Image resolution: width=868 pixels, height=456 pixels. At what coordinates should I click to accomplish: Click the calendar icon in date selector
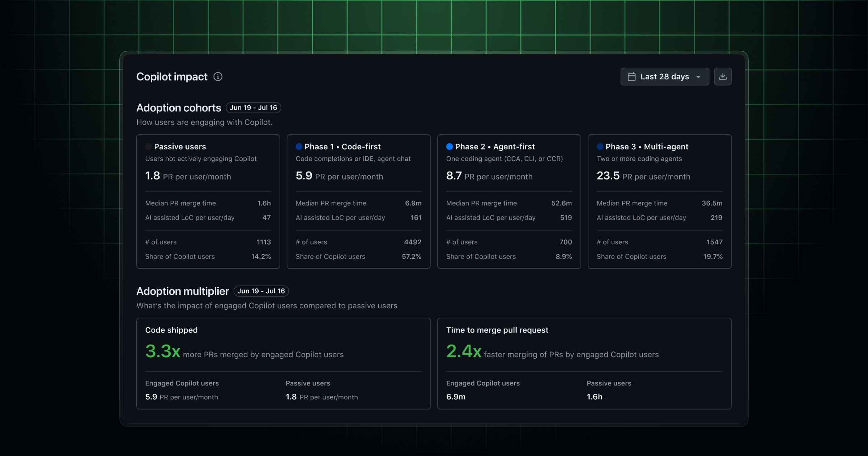pyautogui.click(x=631, y=77)
